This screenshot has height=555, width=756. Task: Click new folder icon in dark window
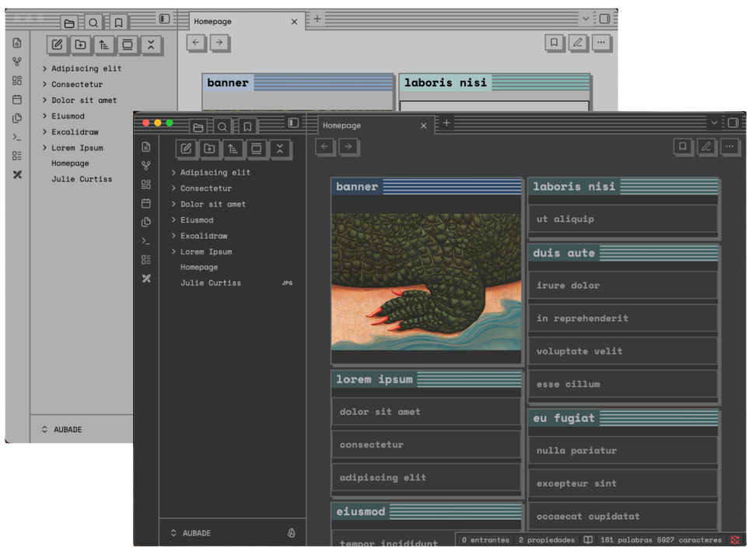[210, 149]
